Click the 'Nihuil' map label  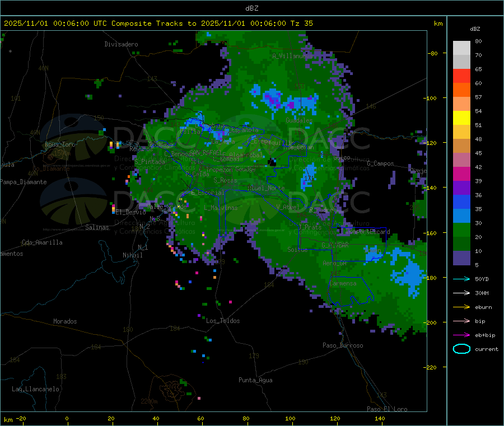point(132,255)
